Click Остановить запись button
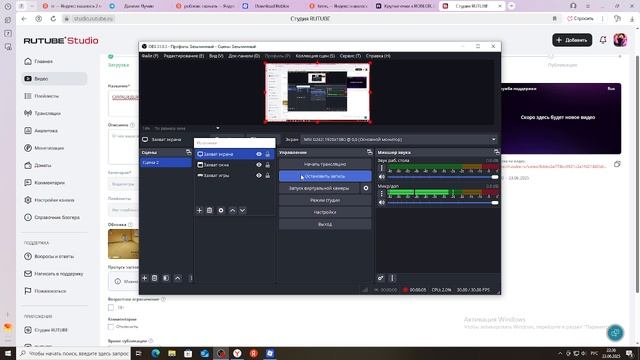This screenshot has width=640, height=360. coord(325,176)
